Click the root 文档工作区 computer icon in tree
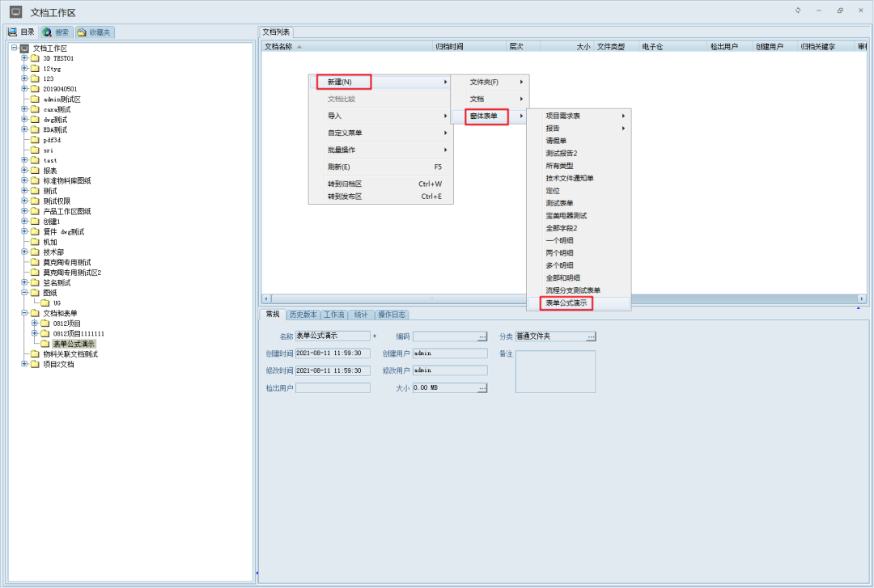Screen dimensions: 874x588 click(24, 49)
